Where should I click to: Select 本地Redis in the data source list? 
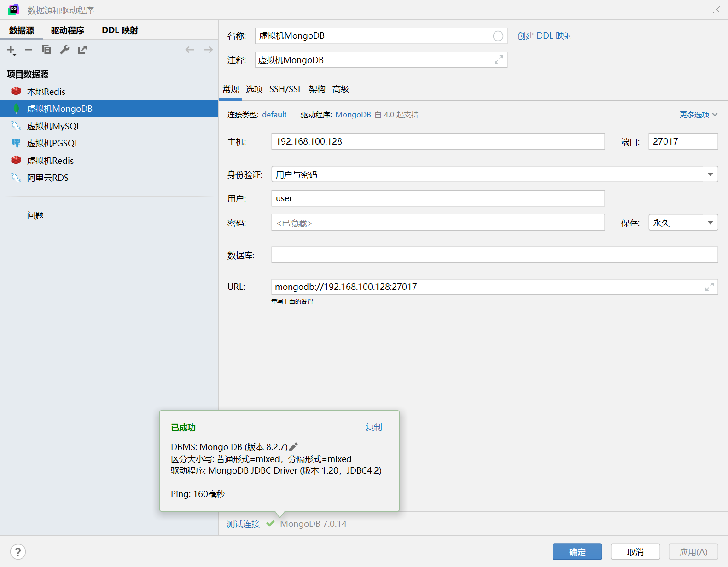pyautogui.click(x=109, y=92)
